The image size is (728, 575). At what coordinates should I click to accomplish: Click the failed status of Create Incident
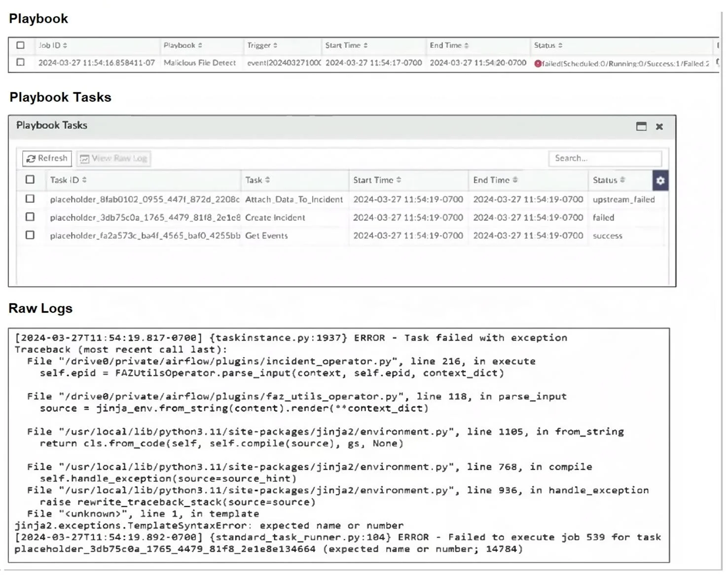pyautogui.click(x=603, y=217)
